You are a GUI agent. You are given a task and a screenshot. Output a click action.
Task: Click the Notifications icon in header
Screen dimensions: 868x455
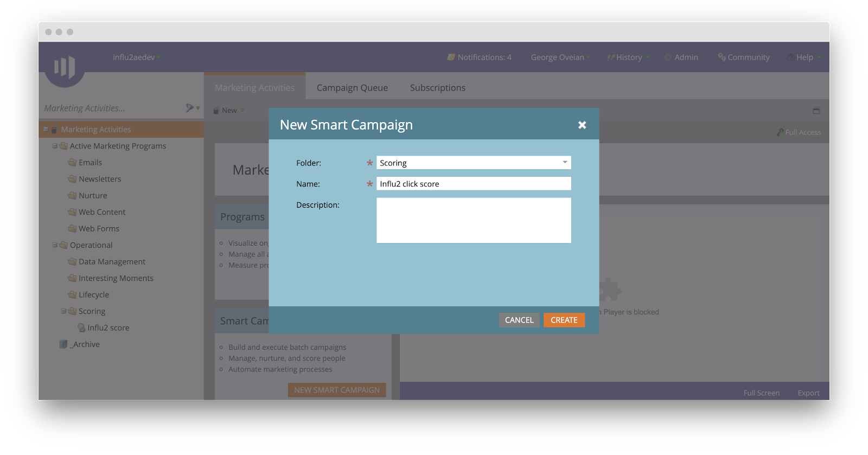451,57
